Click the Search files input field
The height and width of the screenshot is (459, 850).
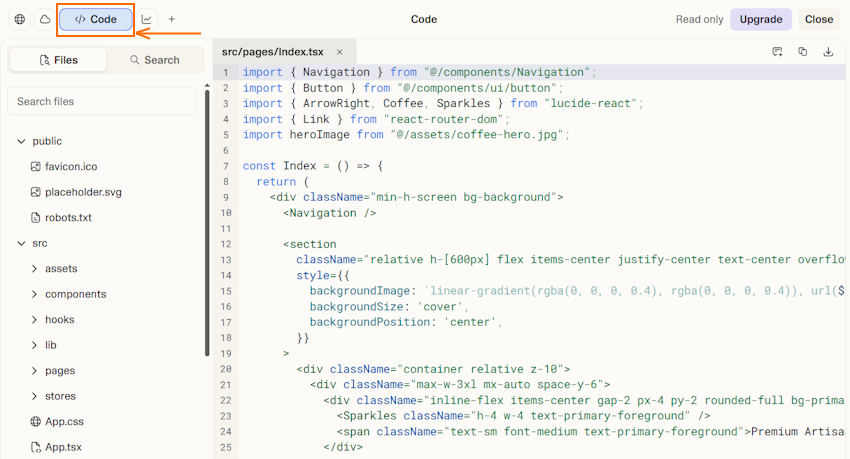[x=102, y=101]
